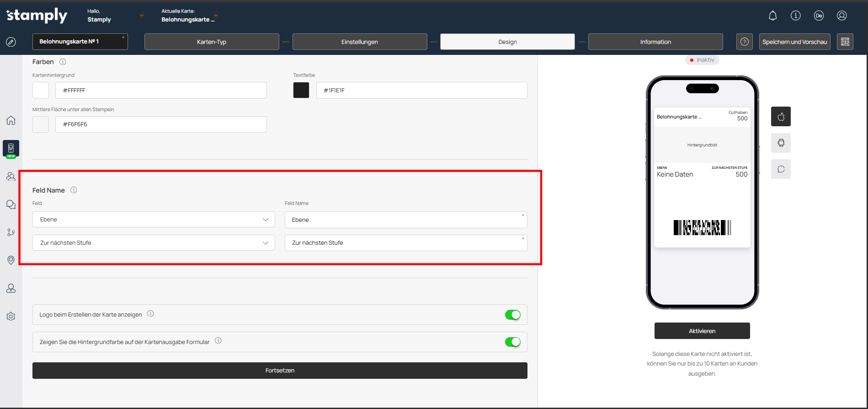Screen dimensions: 868x409
Task: Click the Kartenhintergrund hex input field
Action: pyautogui.click(x=161, y=91)
